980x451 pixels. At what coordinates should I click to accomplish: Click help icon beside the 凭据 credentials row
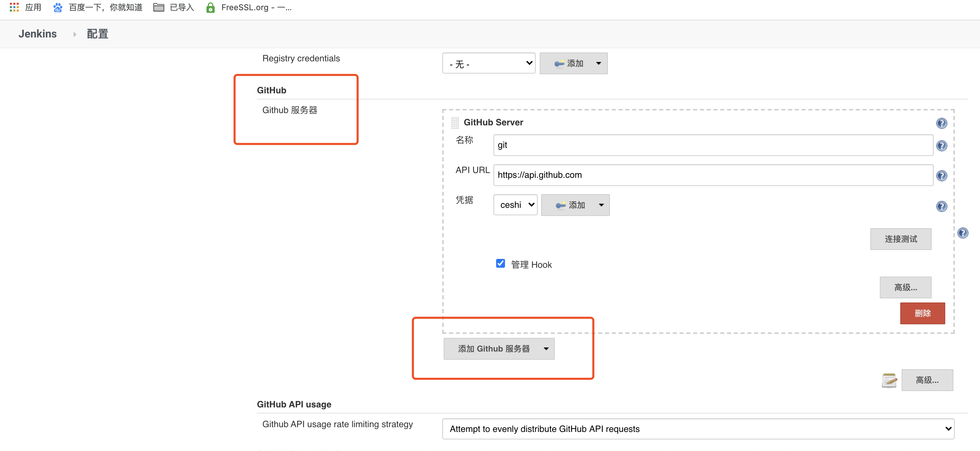pyautogui.click(x=941, y=206)
